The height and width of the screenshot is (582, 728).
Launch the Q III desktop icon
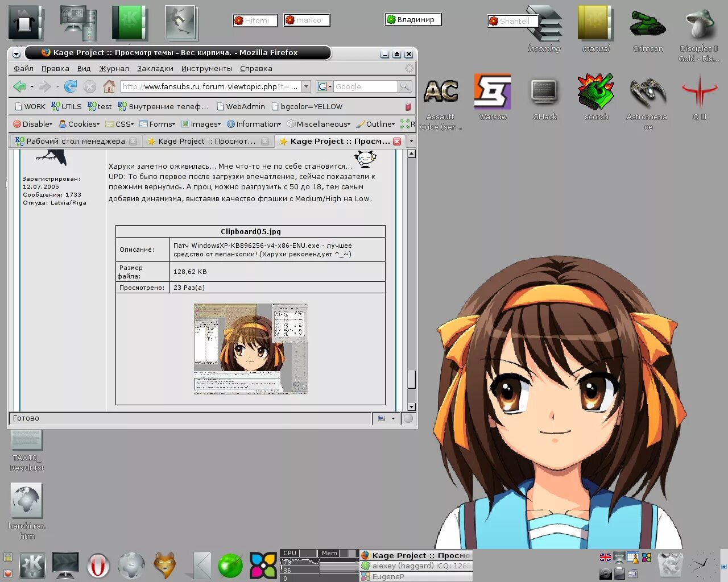tap(700, 92)
